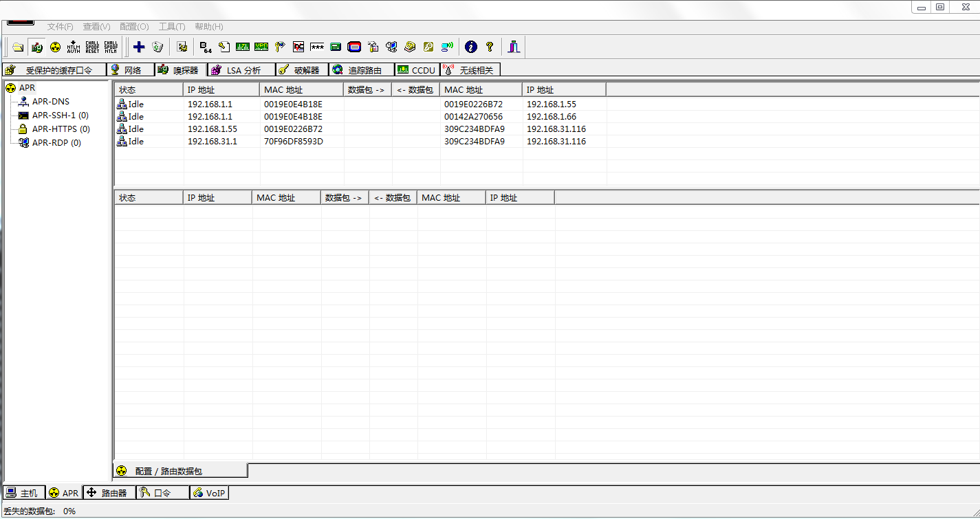Select the APR root tree node

pos(27,88)
